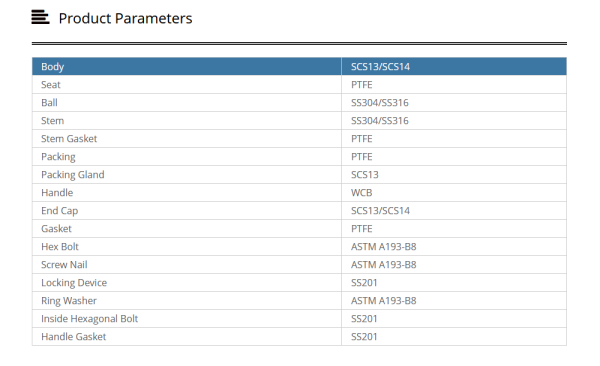Select the Seat row label

[51, 85]
